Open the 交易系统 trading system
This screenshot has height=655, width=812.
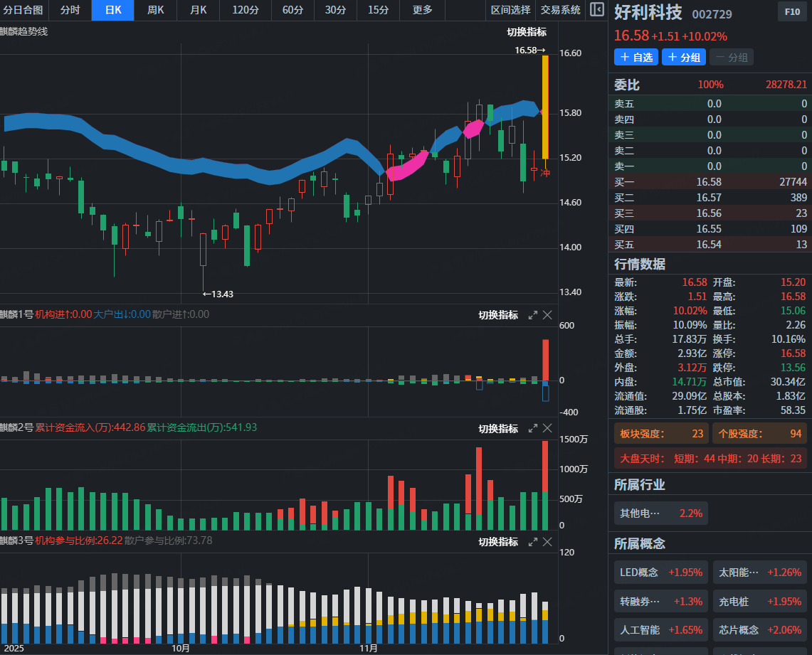pyautogui.click(x=560, y=10)
